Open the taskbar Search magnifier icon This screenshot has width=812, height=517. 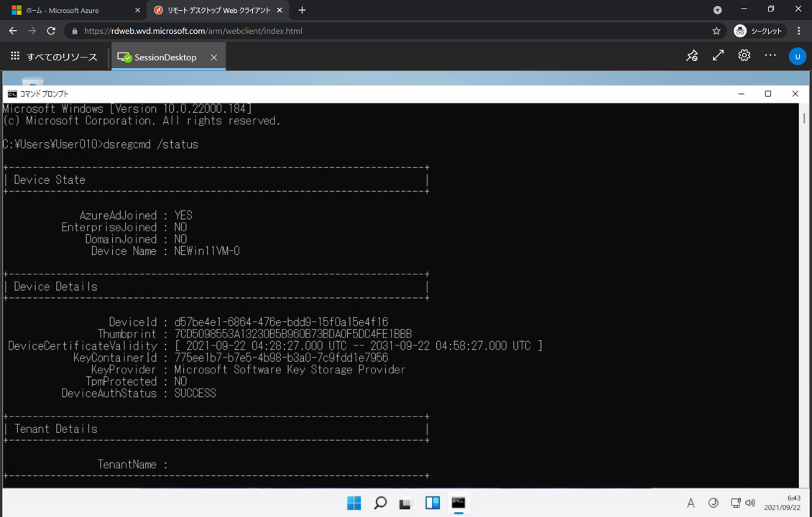point(380,503)
